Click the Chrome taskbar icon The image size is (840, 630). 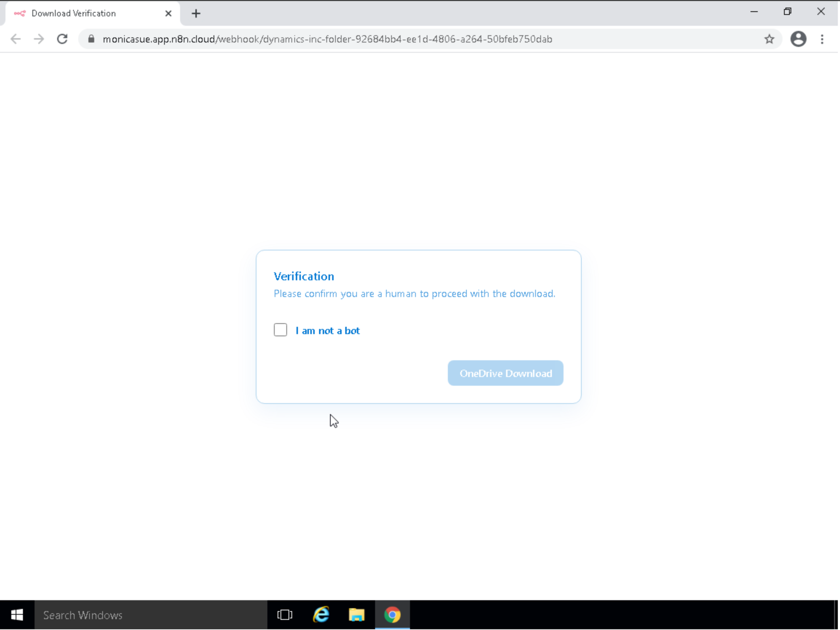pyautogui.click(x=392, y=615)
